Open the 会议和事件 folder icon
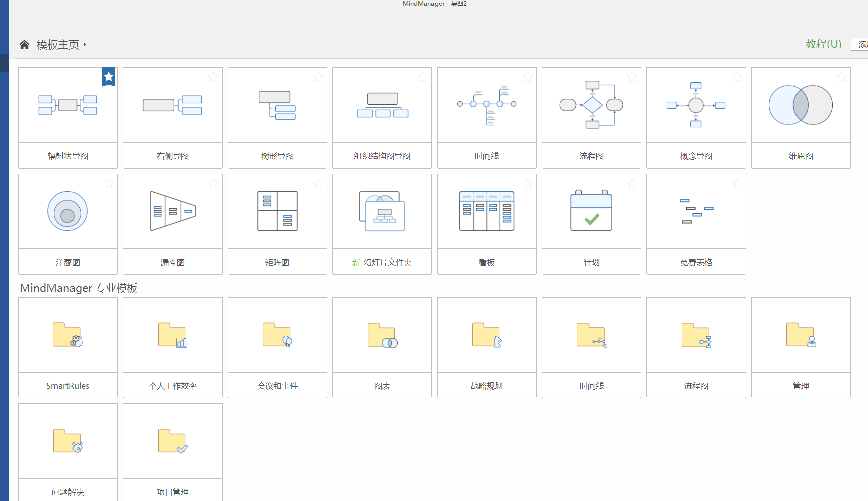868x501 pixels. coord(277,335)
